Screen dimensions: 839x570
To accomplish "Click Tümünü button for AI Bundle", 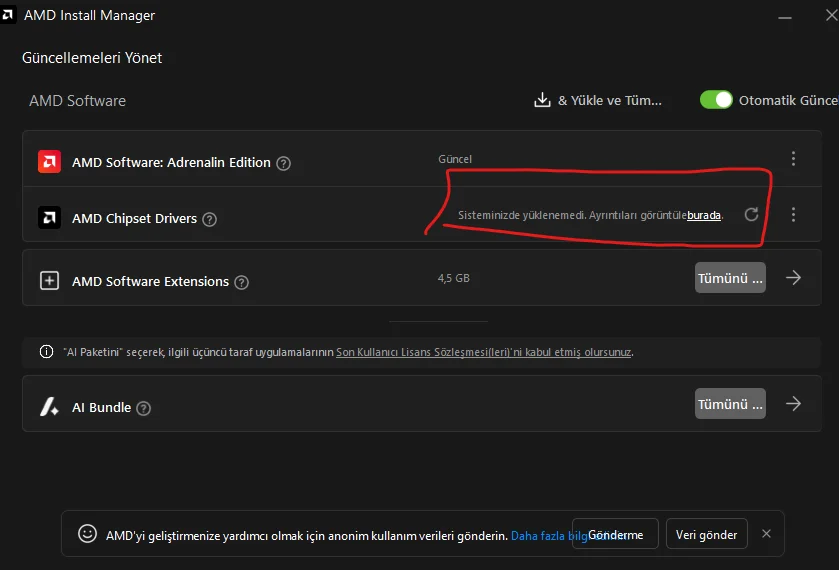I will [x=730, y=404].
